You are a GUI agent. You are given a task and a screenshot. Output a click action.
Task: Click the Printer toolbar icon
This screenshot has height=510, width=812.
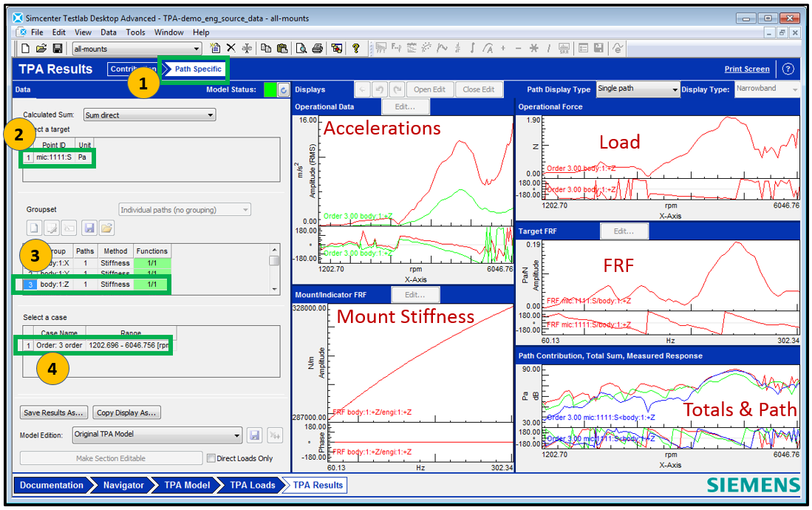coord(318,48)
